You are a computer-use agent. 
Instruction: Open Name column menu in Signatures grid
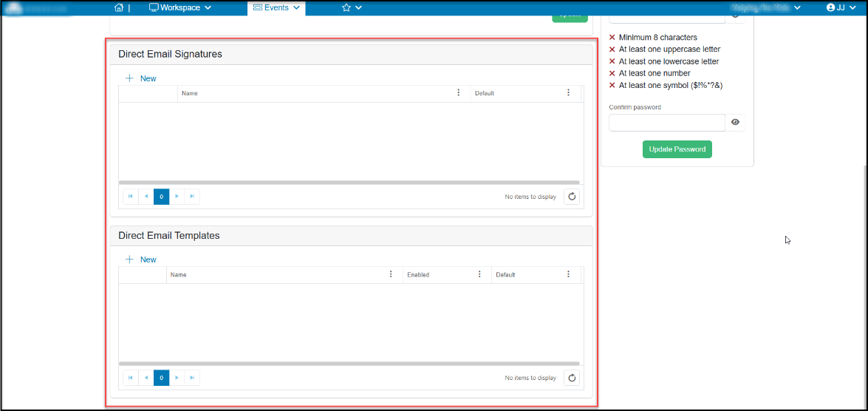[458, 92]
